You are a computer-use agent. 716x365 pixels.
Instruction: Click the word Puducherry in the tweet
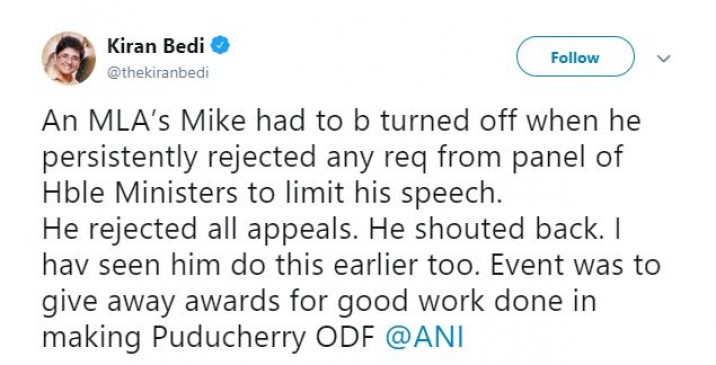pos(229,339)
